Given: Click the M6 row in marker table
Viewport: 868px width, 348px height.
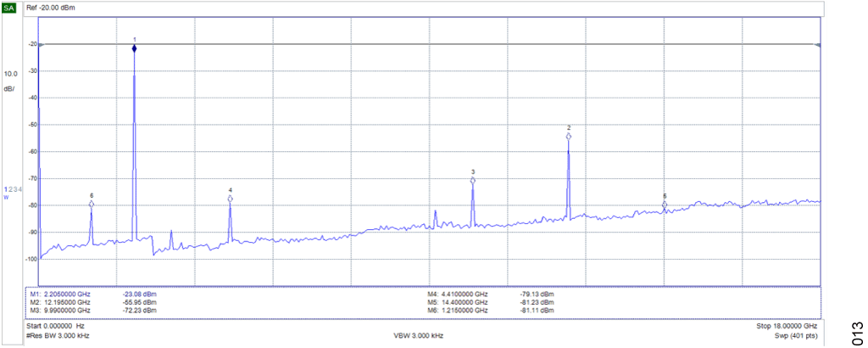Looking at the screenshot, I should [x=492, y=311].
